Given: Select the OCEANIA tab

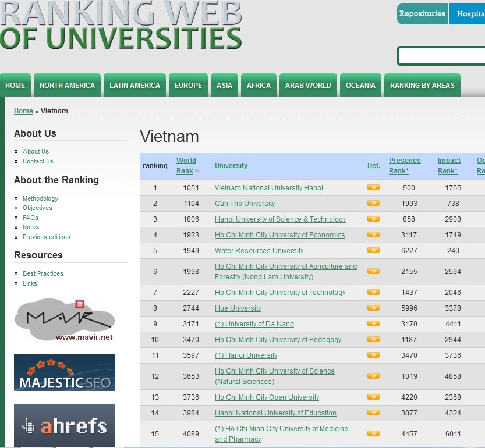Looking at the screenshot, I should click(360, 86).
